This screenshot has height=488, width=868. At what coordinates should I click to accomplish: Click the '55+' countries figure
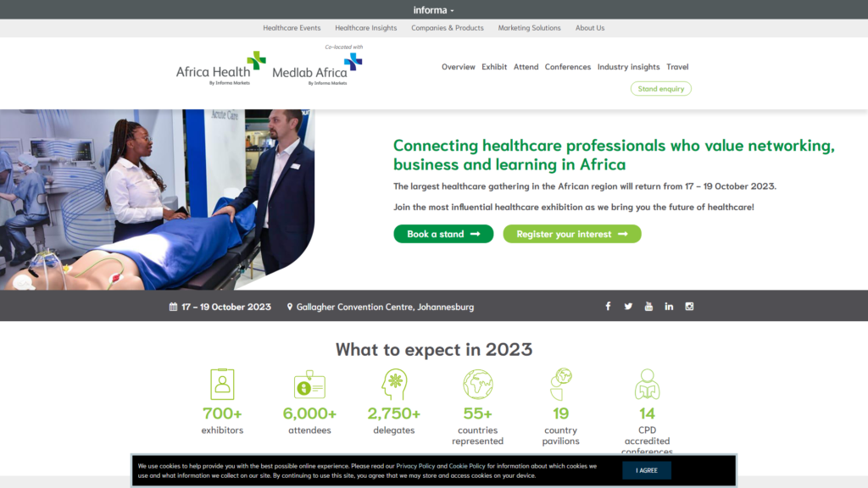pos(478,413)
